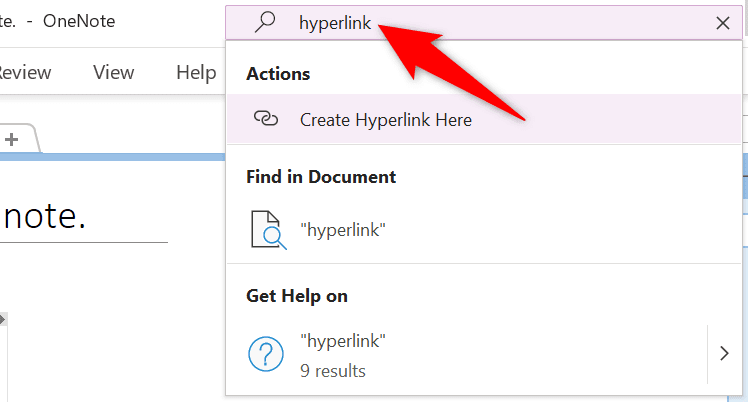Click the "9 results" help text
The image size is (748, 402).
(x=333, y=371)
